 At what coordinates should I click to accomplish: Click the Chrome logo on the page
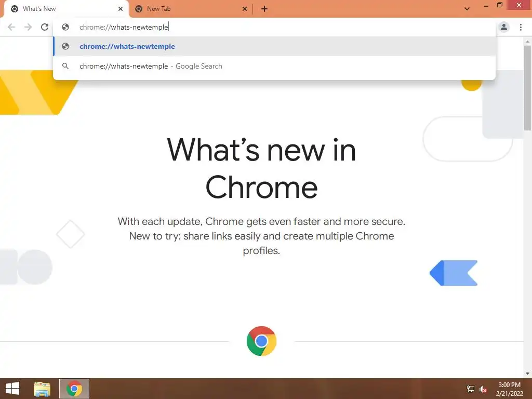262,341
